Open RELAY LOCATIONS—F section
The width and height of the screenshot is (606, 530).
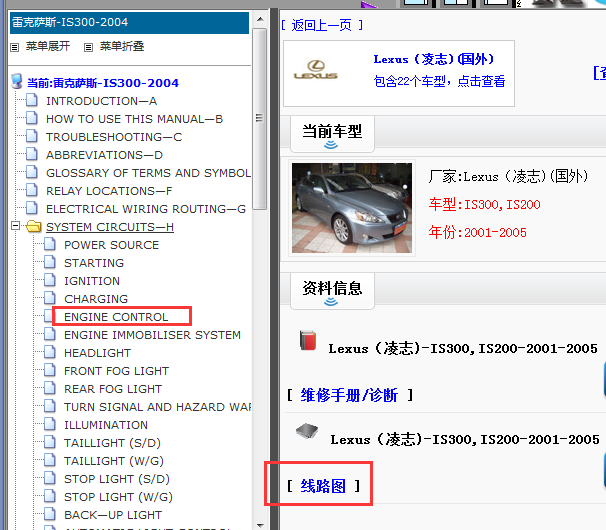tap(109, 191)
